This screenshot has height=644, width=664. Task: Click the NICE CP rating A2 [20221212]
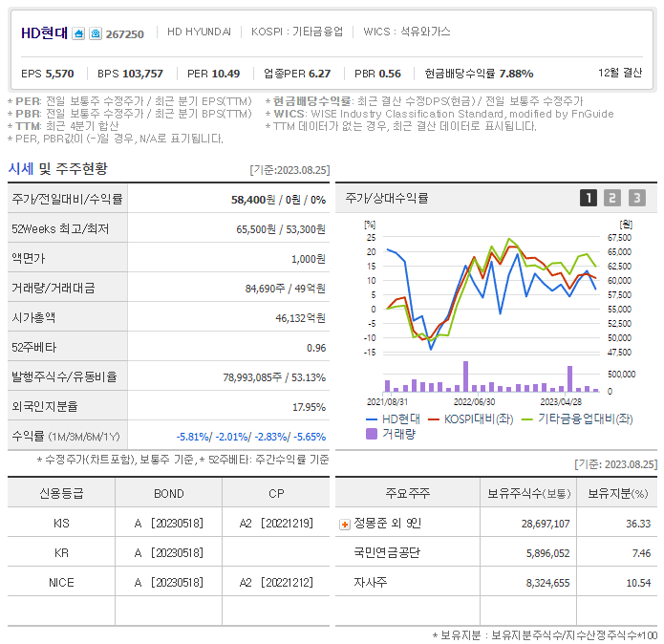point(276,583)
